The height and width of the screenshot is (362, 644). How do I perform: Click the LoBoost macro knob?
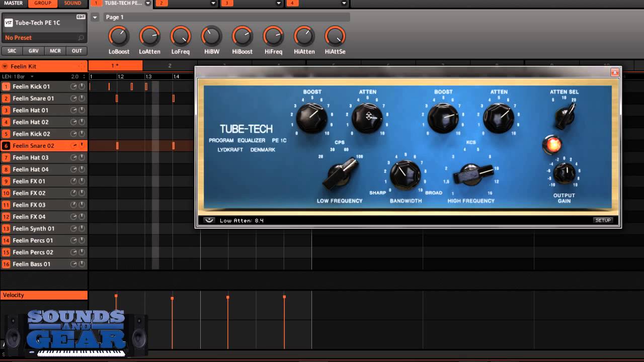coord(119,36)
